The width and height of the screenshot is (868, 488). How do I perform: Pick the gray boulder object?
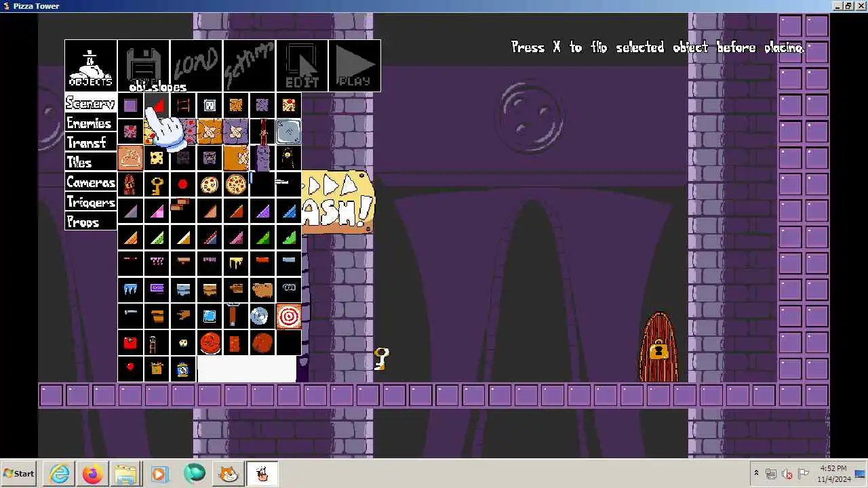point(262,316)
